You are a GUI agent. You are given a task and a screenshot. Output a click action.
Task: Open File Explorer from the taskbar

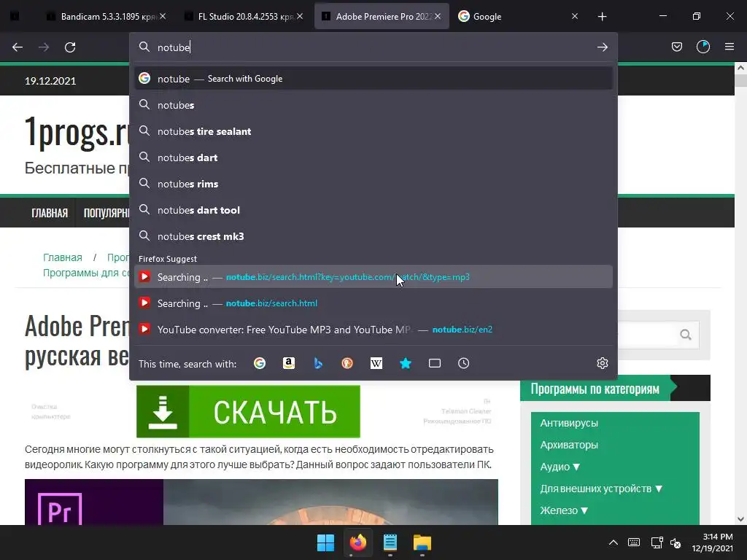click(x=422, y=542)
